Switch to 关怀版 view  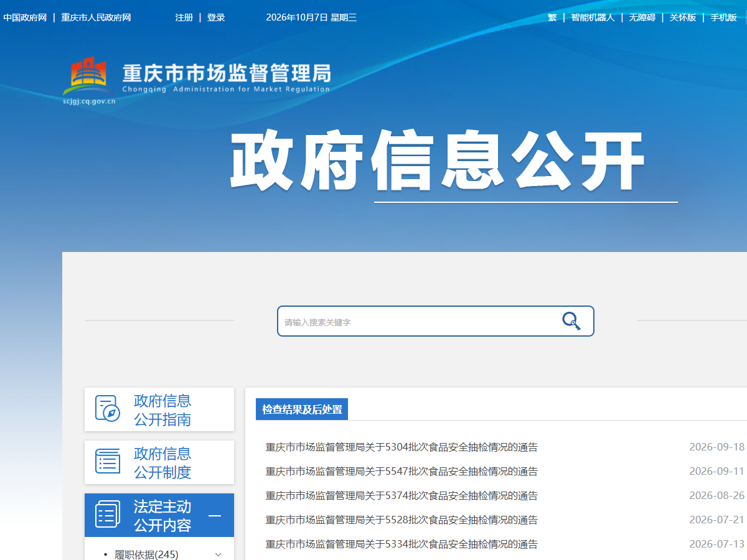coord(683,17)
